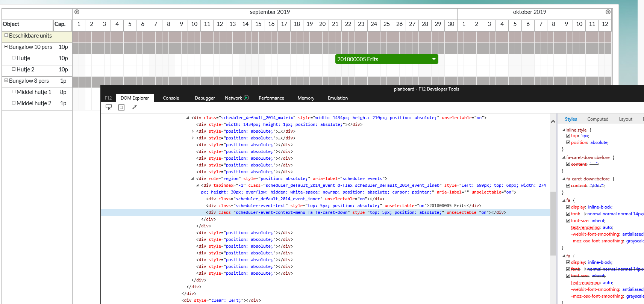Click the box icon beside Hutje
The image size is (644, 304).
pos(14,58)
